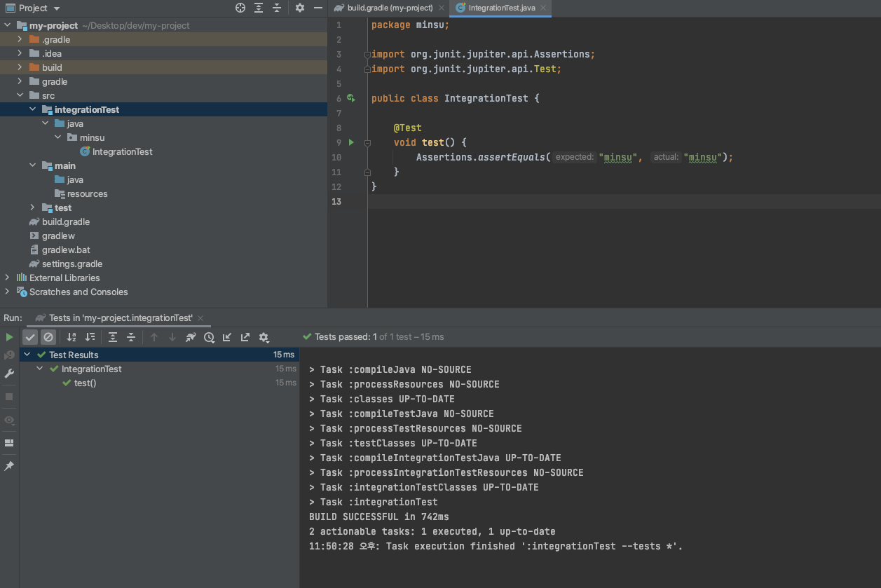881x588 pixels.
Task: Click the run gutter icon beside test()
Action: tap(350, 142)
